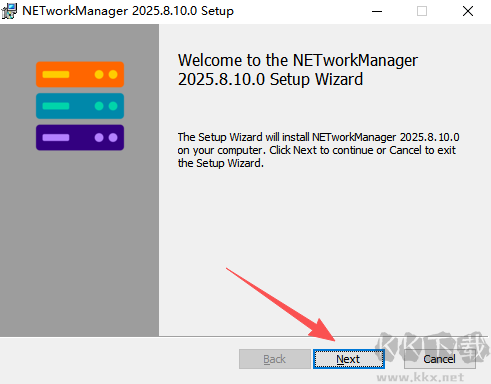Viewport: 491px width, 384px height.
Task: Click the disabled Back button
Action: 275,359
